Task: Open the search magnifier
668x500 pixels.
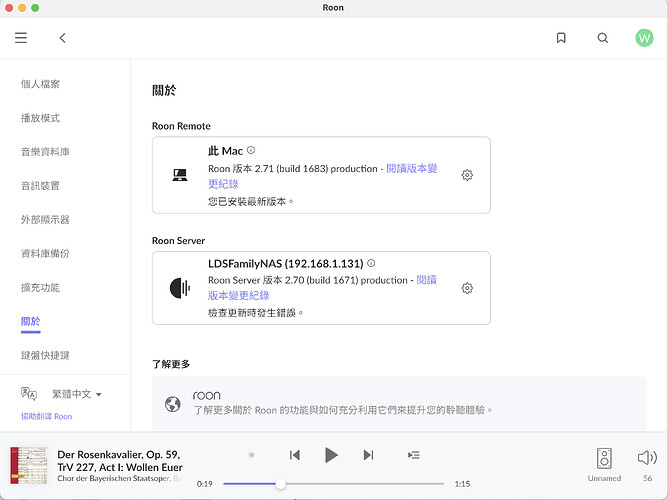Action: point(602,38)
